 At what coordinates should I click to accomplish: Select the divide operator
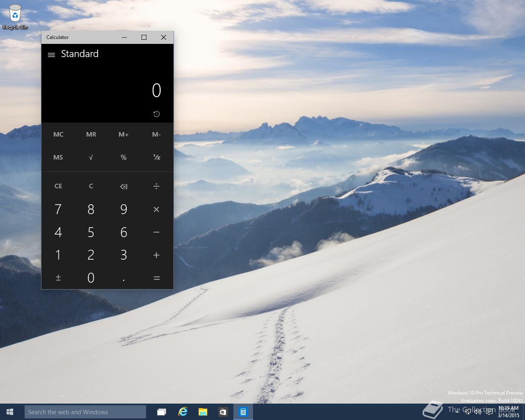point(156,186)
